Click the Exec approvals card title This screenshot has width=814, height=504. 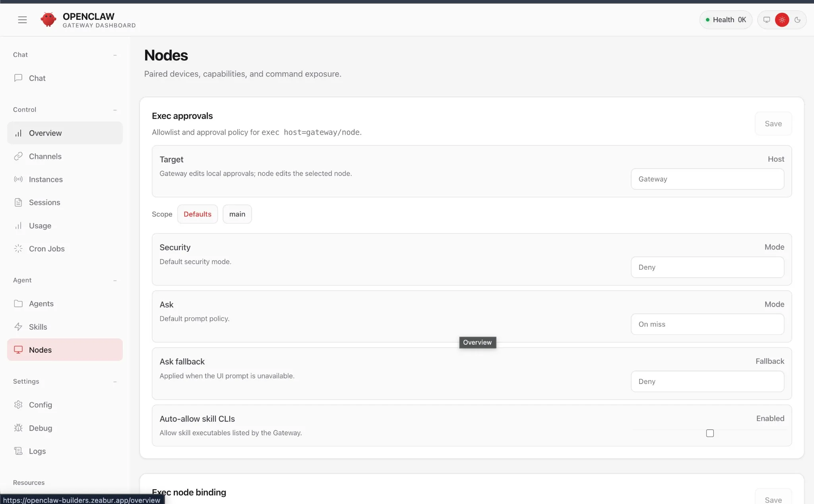point(182,116)
